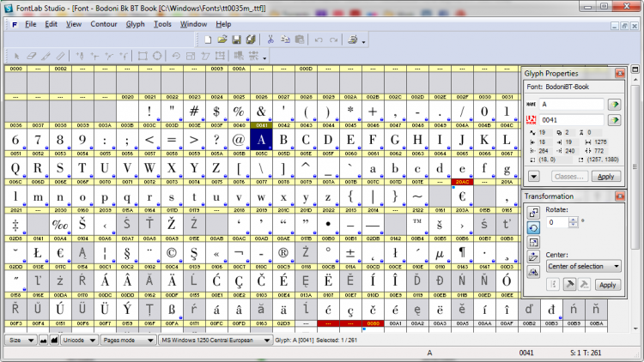The height and width of the screenshot is (362, 644).
Task: Toggle the first hammer transform button
Action: [569, 285]
